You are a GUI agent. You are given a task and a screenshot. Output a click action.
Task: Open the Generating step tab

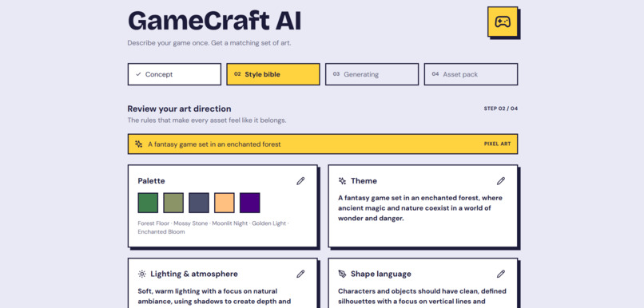tap(372, 74)
